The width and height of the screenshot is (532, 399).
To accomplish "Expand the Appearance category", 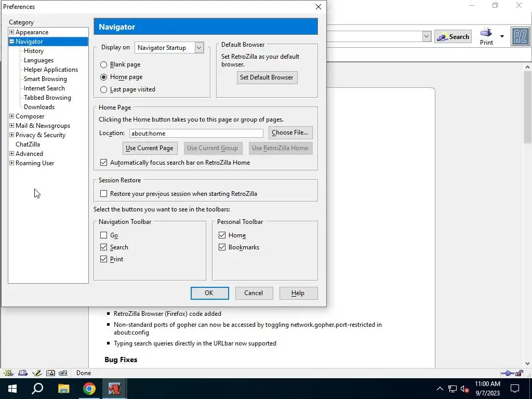I will pos(11,32).
